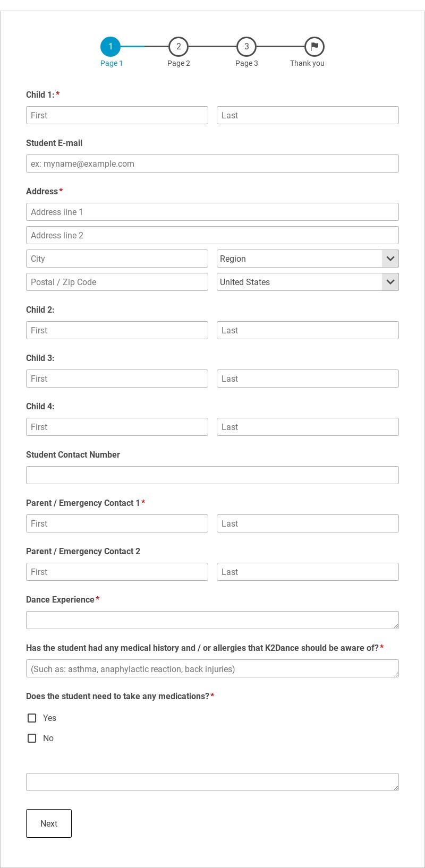The width and height of the screenshot is (425, 868).
Task: Click the Address line 1 field
Action: 212,212
